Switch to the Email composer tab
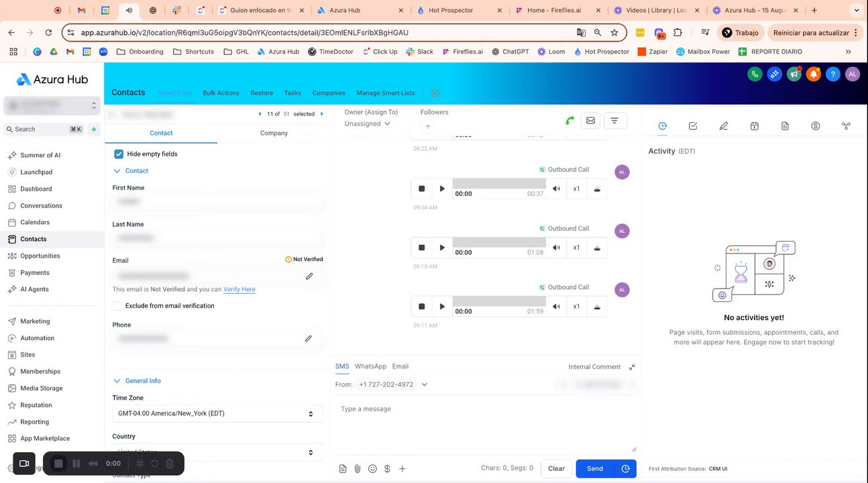Image resolution: width=868 pixels, height=483 pixels. click(400, 366)
